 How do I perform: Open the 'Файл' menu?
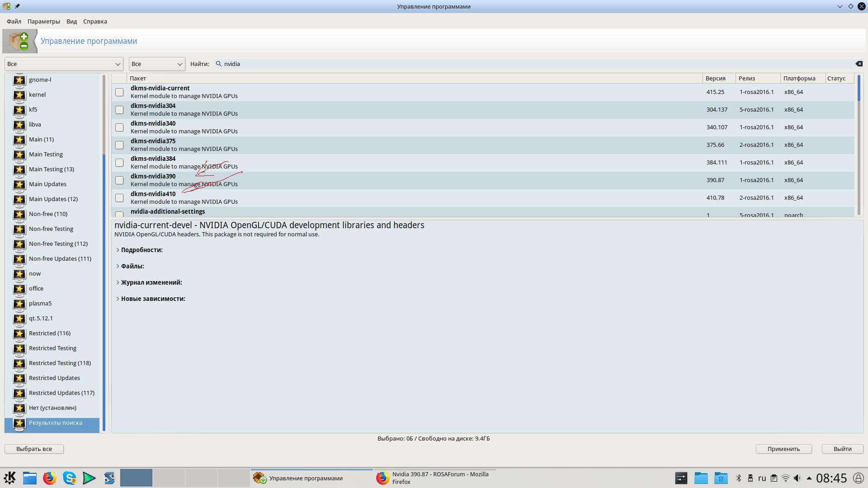(14, 21)
